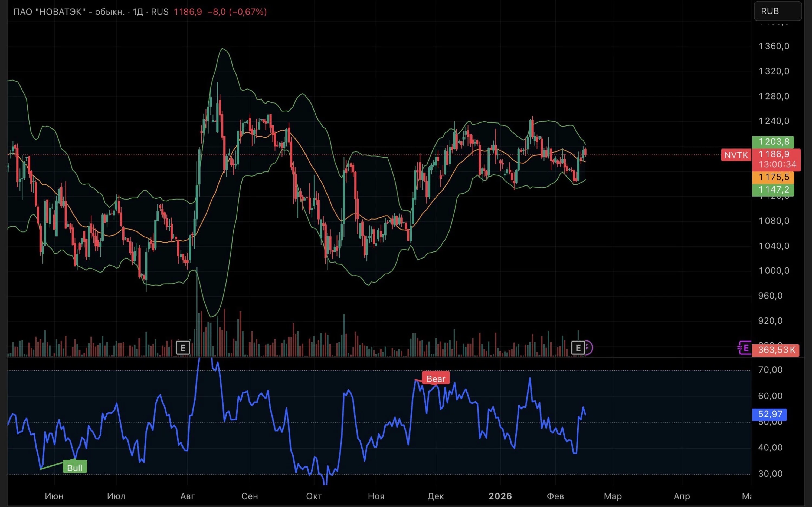Click the 2026 label on time axis

[x=500, y=496]
